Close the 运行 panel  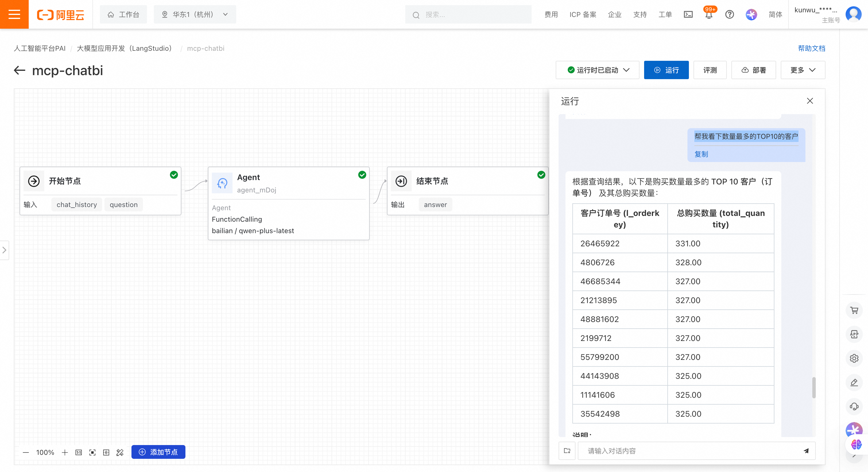pos(810,101)
